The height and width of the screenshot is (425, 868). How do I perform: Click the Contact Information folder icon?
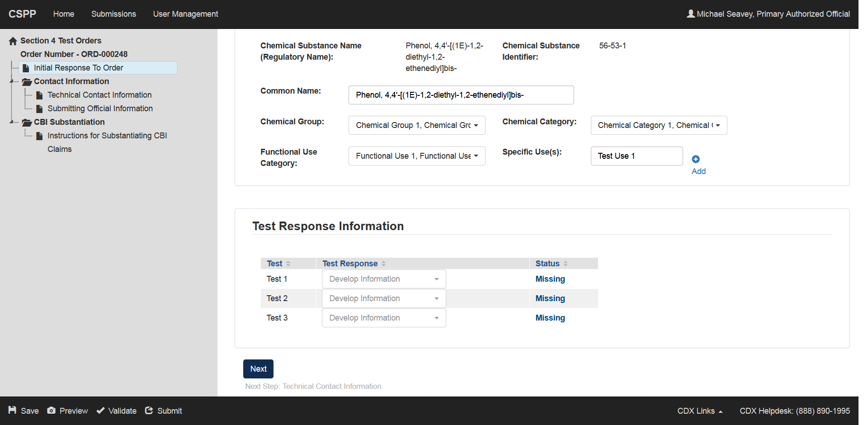pos(27,82)
